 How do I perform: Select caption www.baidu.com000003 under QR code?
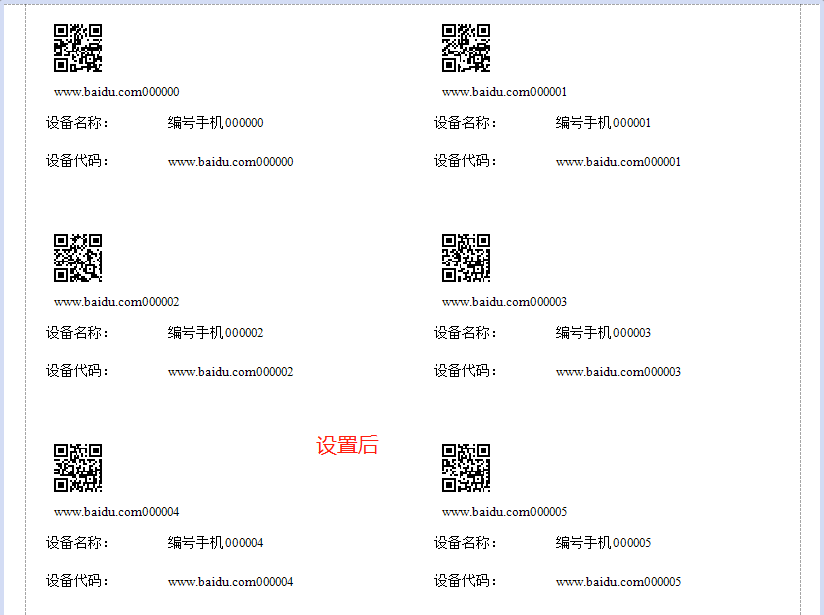pos(504,302)
